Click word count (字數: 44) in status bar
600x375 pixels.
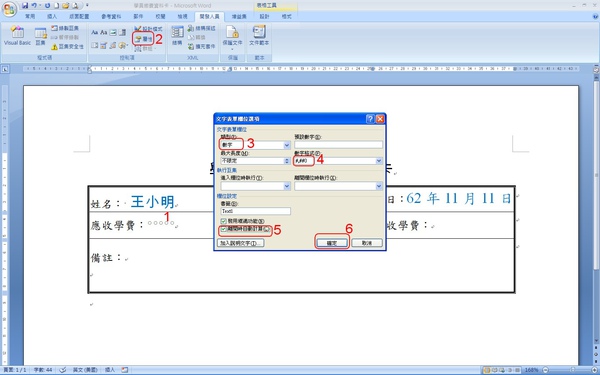(43, 370)
